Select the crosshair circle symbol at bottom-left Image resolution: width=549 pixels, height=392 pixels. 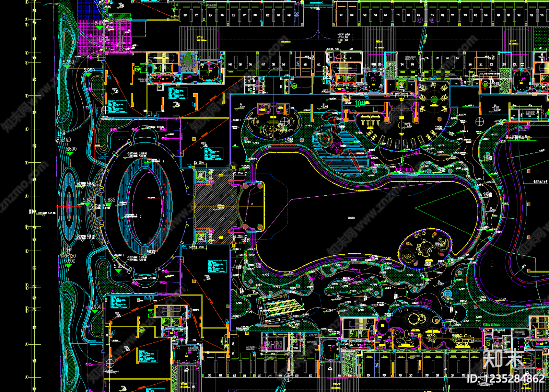(109, 363)
